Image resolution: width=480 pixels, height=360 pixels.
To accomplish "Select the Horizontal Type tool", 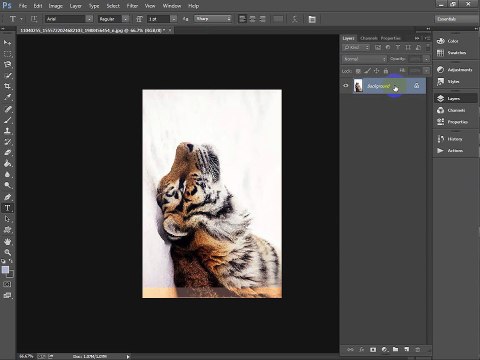I will click(x=7, y=208).
